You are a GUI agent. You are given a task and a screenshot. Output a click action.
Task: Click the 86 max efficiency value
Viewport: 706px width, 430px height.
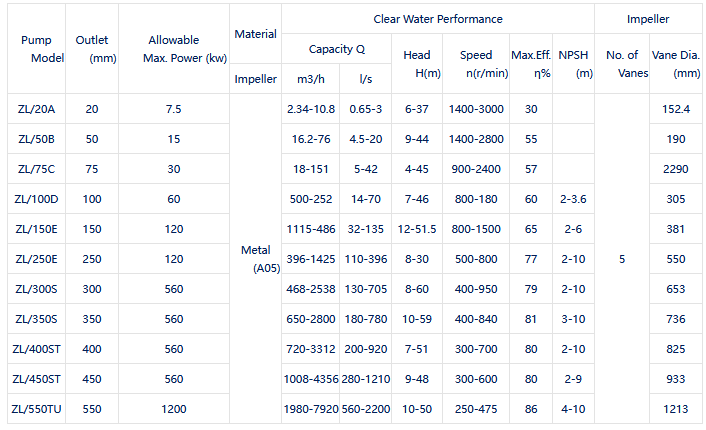pos(531,409)
